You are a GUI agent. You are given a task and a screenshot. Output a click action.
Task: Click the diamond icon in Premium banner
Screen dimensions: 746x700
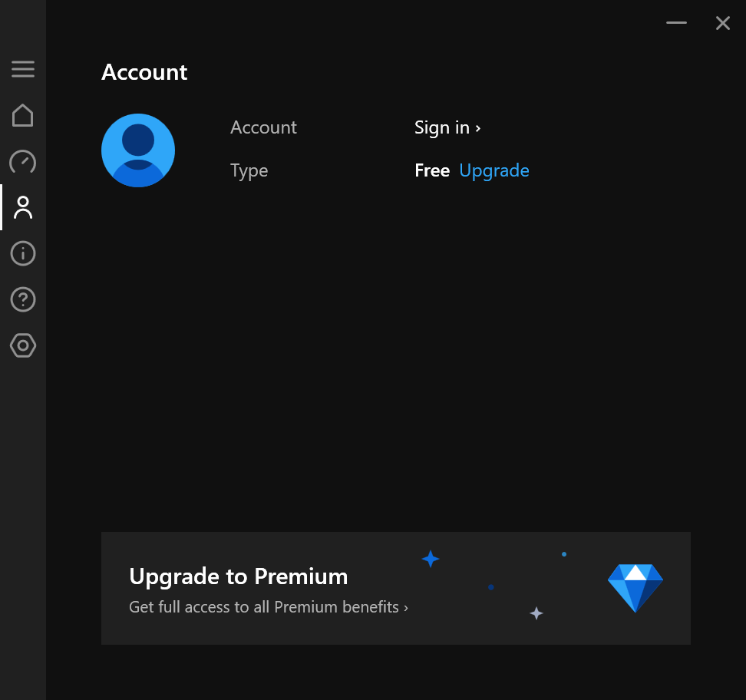(635, 587)
